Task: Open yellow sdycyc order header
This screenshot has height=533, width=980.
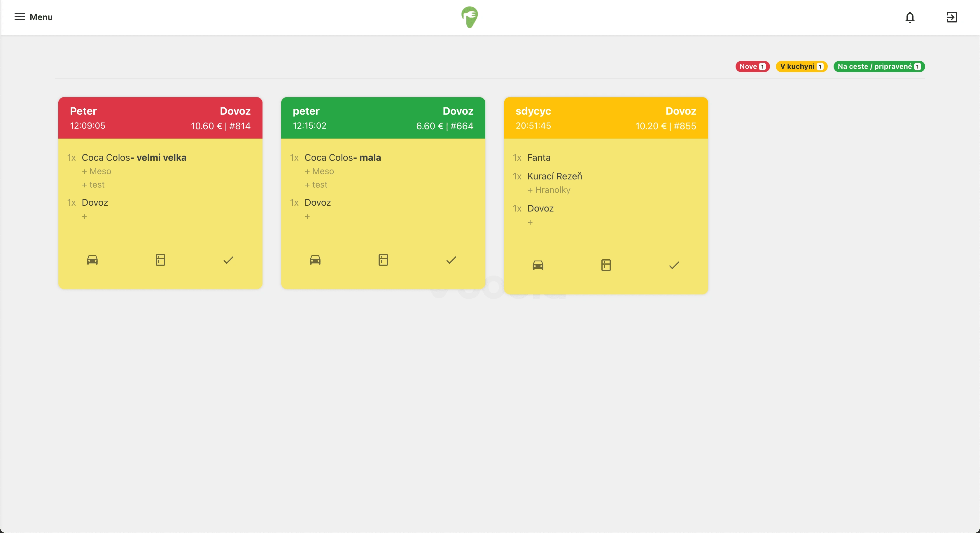Action: [x=606, y=118]
